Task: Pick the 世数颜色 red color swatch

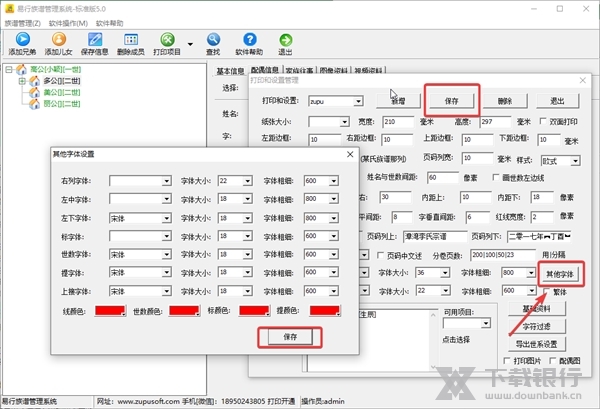Action: 184,311
